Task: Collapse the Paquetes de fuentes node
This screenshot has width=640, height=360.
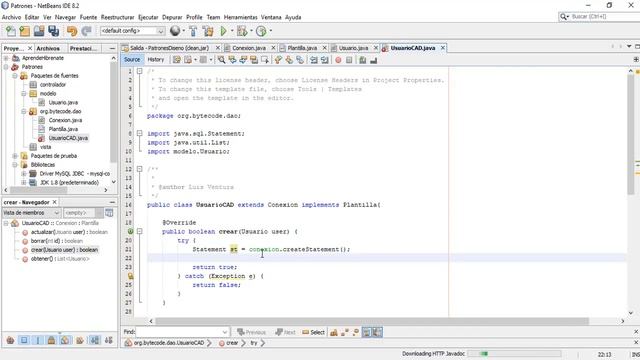Action: click(x=15, y=76)
